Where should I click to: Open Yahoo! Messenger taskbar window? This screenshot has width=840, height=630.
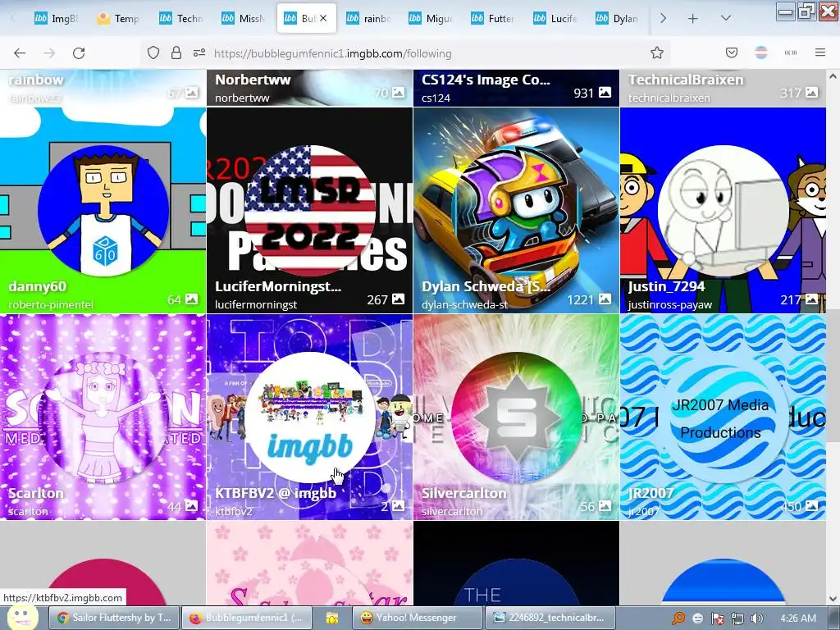(417, 618)
